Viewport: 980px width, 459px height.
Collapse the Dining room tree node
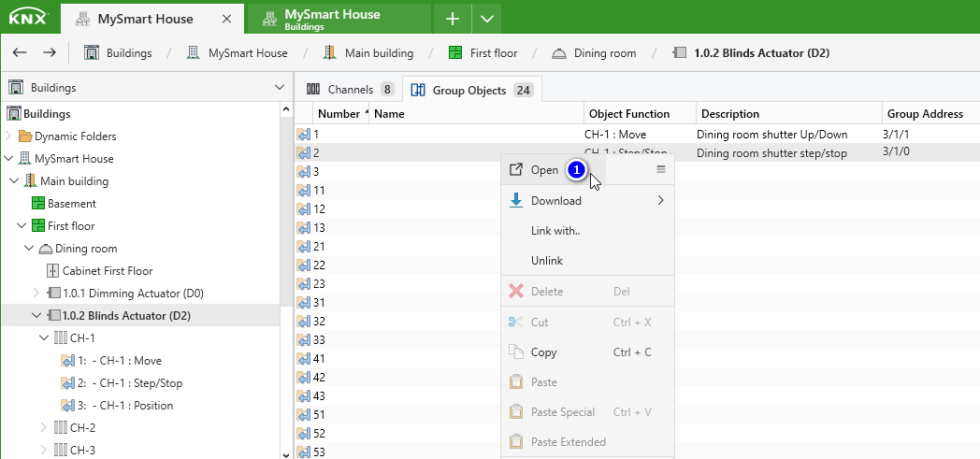29,249
